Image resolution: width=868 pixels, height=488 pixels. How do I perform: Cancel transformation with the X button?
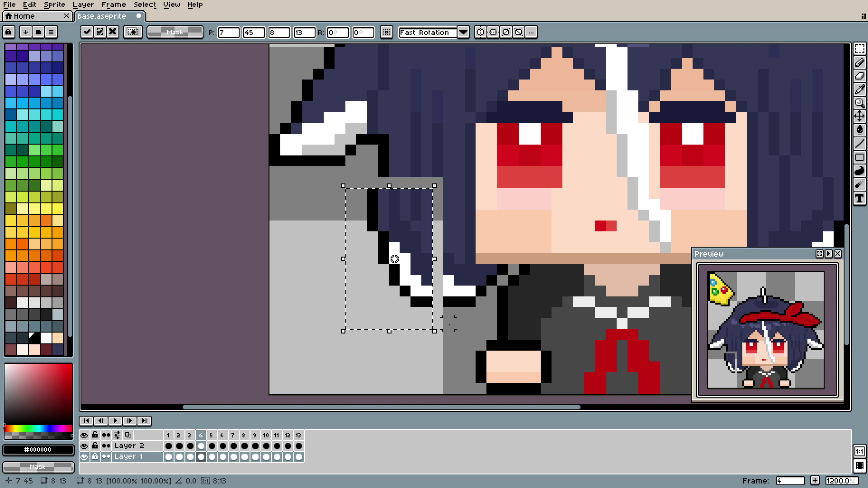tap(113, 32)
